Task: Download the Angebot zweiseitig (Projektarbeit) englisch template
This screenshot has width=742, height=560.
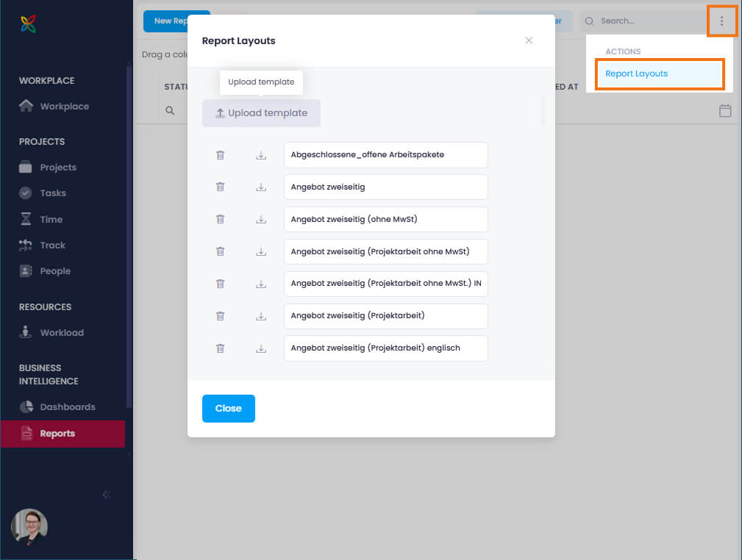Action: coord(261,348)
